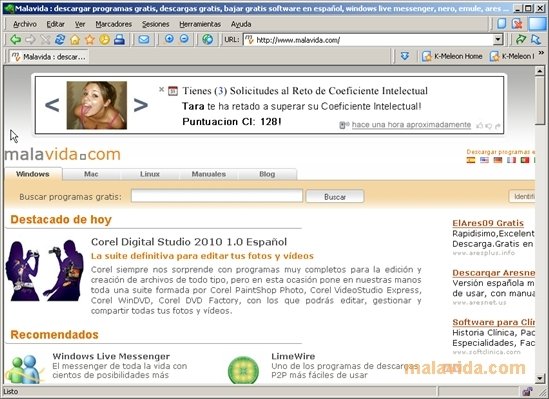The width and height of the screenshot is (549, 399).
Task: Switch to the Blog tab
Action: 267,174
